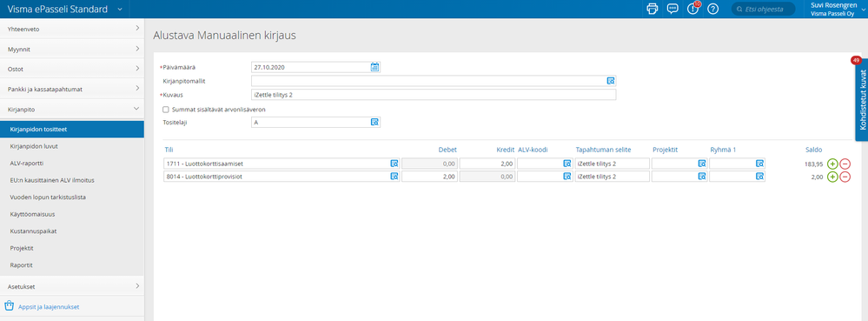Select ALV-raportti in the sidebar
Image resolution: width=868 pixels, height=321 pixels.
27,164
